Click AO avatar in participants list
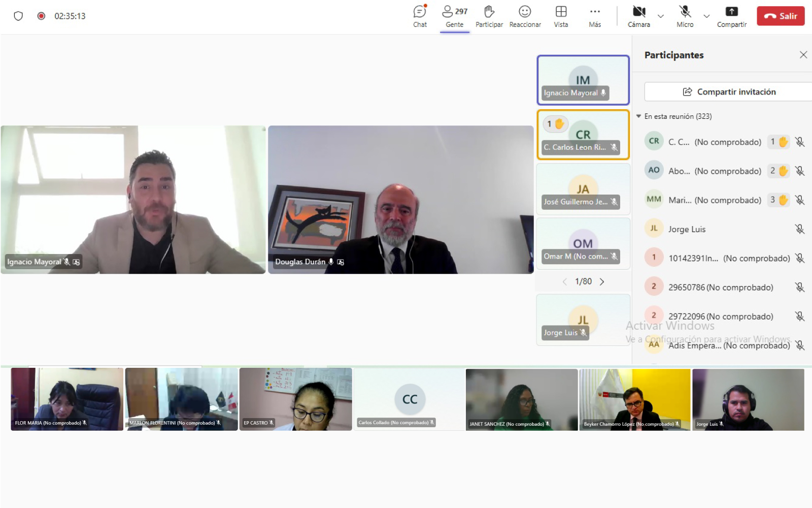This screenshot has width=812, height=508. (654, 170)
